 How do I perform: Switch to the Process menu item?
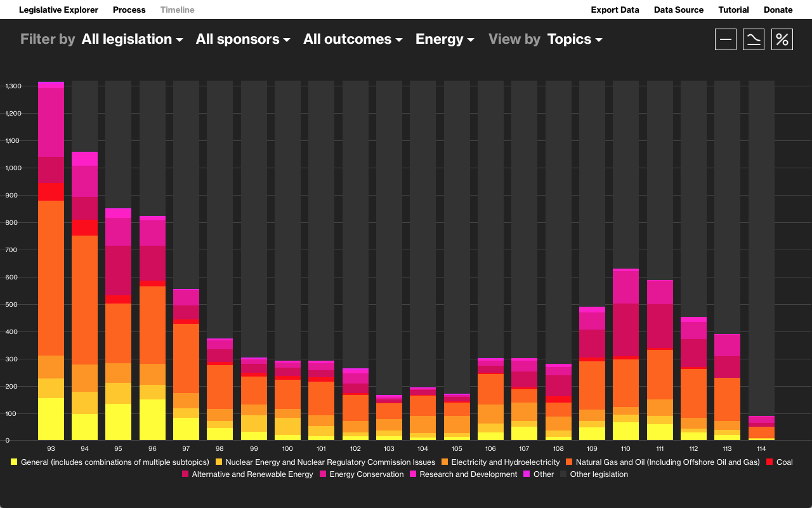click(129, 10)
